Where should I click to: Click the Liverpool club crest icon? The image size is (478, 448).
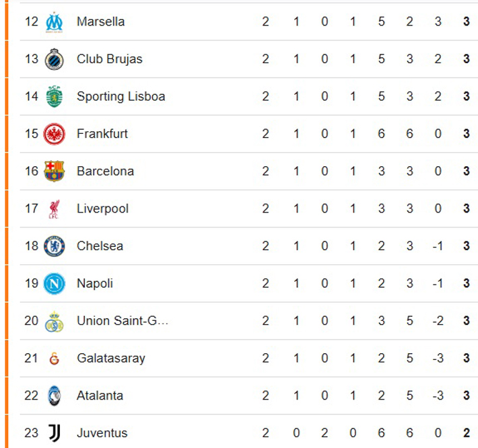54,209
